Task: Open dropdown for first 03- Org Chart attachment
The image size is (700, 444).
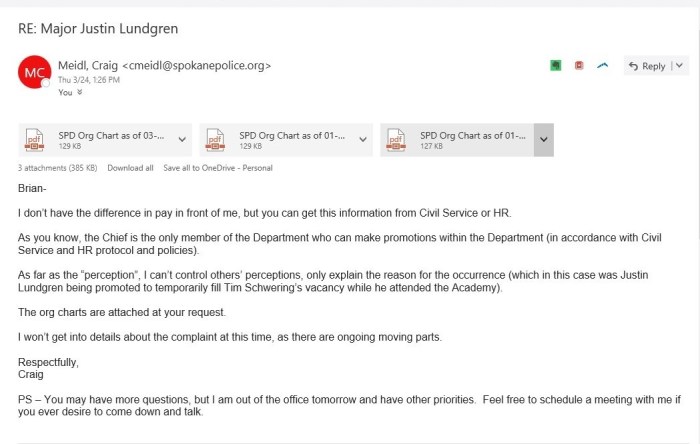Action: 182,140
